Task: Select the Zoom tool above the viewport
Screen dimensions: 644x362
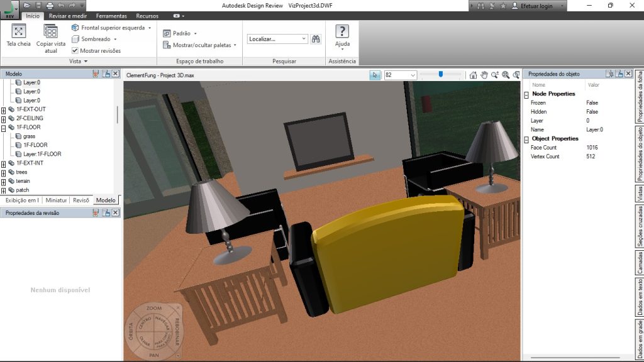Action: (x=495, y=74)
